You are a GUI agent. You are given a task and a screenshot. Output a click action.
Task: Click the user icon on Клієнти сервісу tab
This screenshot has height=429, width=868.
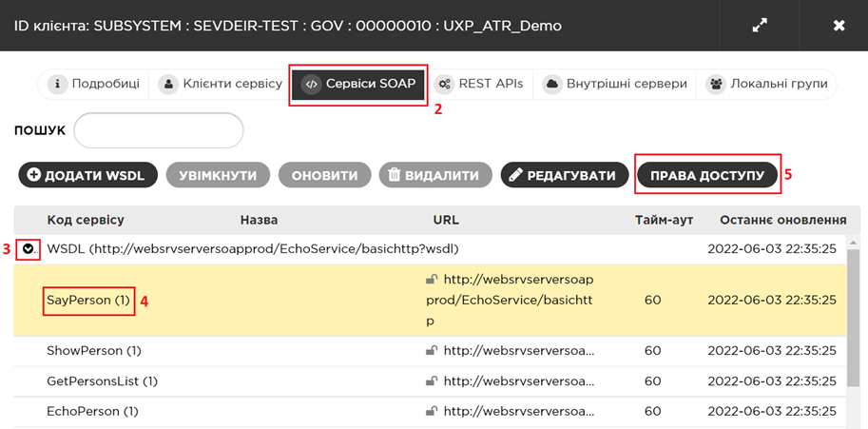point(169,84)
